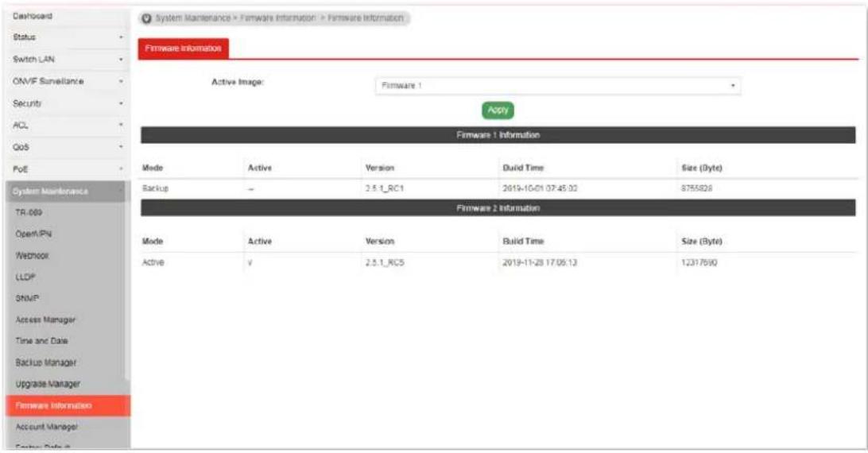Click the Firmware 1 Information header bar
Viewport: 868px width, 453px height.
(498, 135)
